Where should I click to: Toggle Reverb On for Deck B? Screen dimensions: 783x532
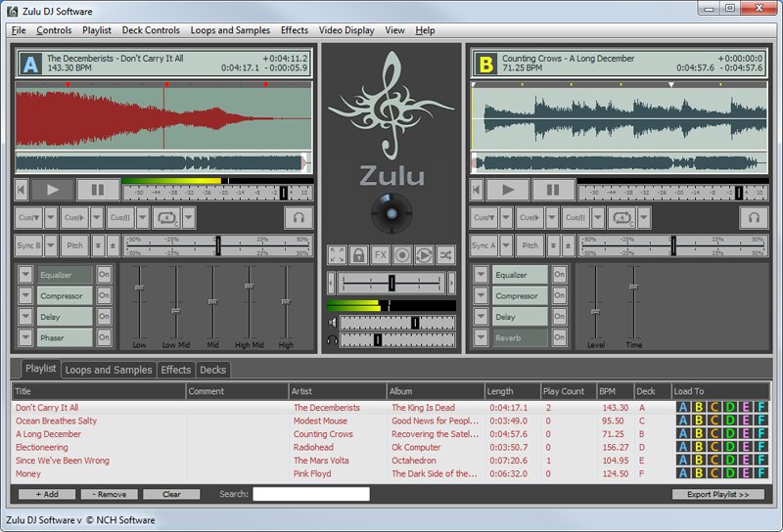(559, 337)
